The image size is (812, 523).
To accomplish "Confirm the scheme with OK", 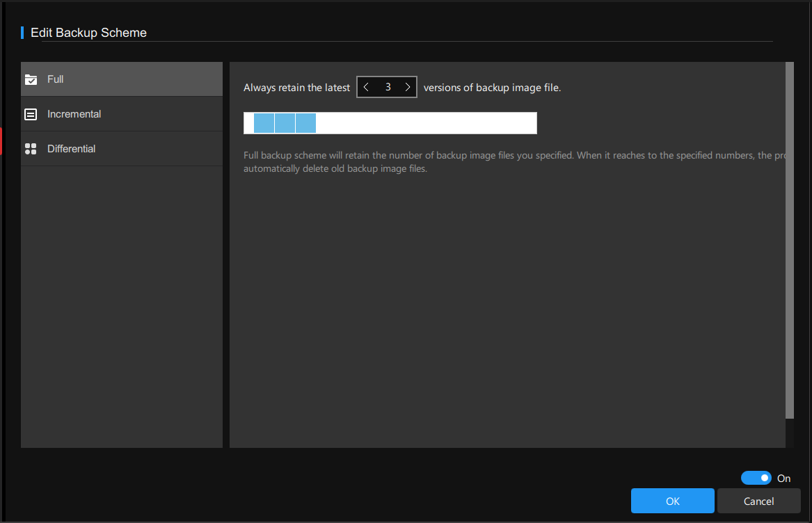I will point(673,501).
